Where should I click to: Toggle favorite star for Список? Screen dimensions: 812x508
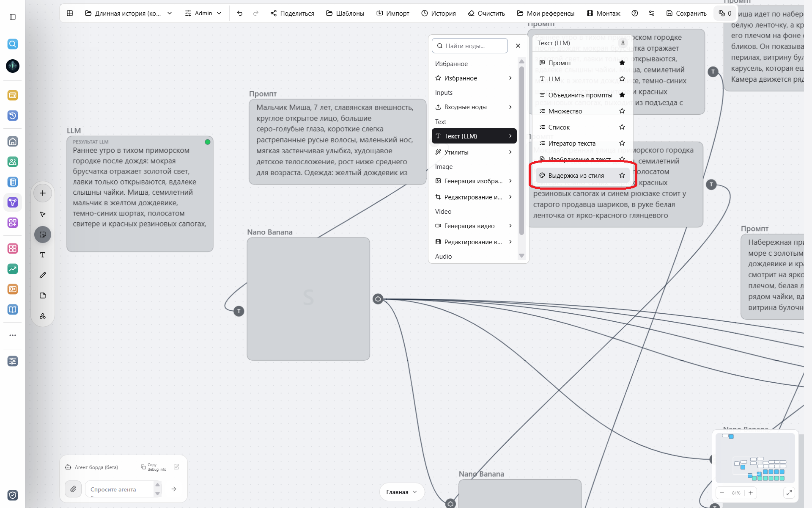(622, 127)
